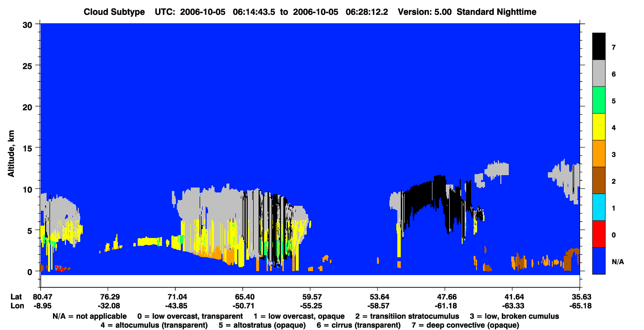Click latitude value 80.47
The image size is (644, 330).
pos(40,296)
